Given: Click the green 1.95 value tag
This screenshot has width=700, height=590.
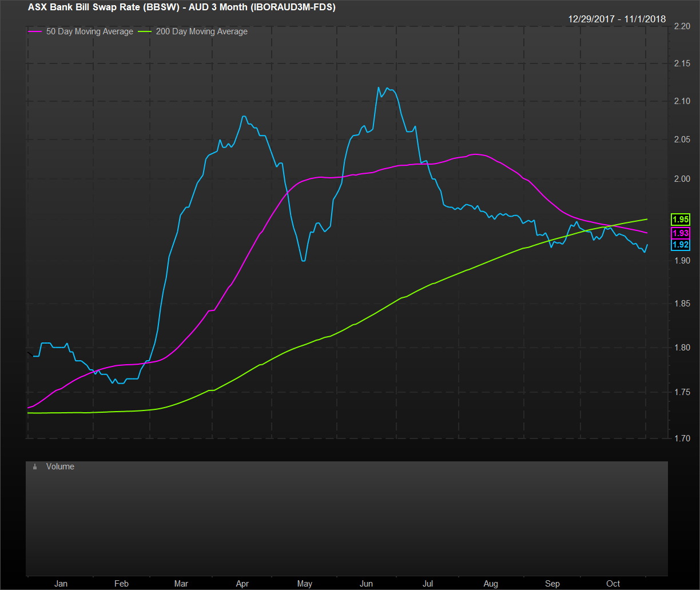Looking at the screenshot, I should coord(681,220).
